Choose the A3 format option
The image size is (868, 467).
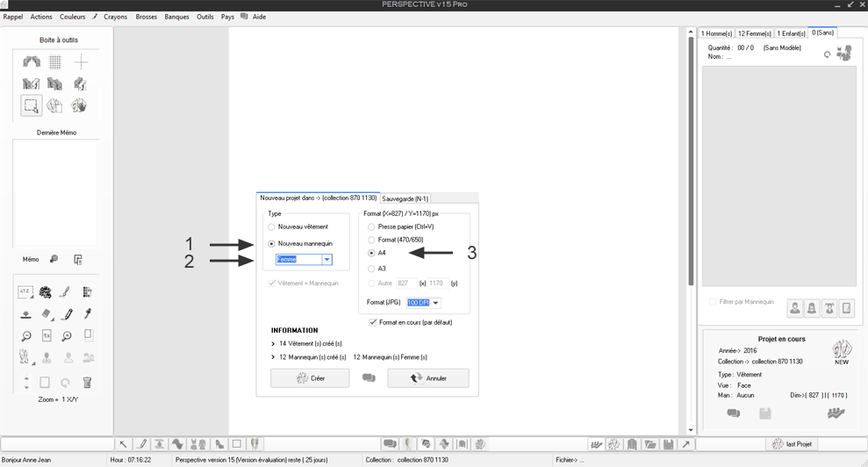[x=371, y=269]
